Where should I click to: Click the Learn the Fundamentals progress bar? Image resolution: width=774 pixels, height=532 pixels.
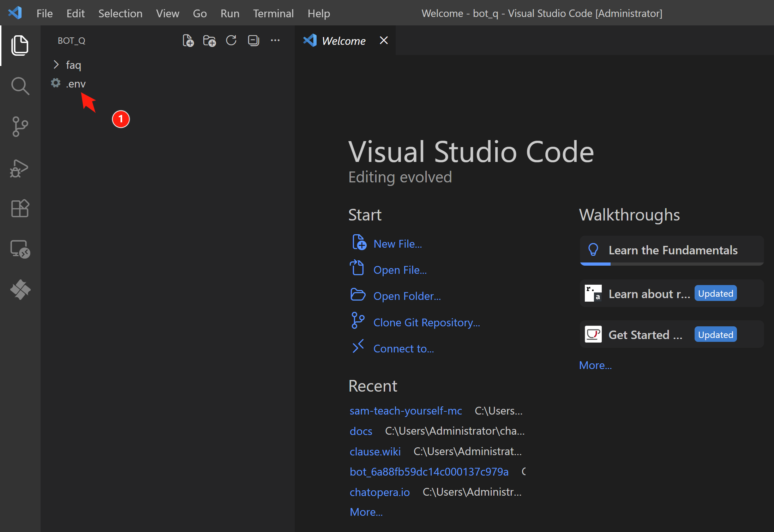point(672,264)
